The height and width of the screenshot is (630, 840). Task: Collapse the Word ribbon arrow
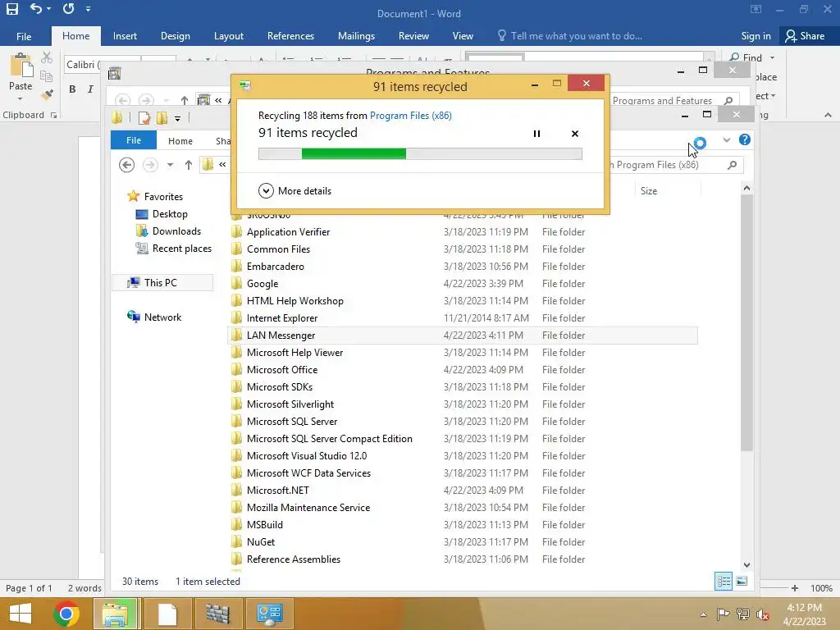(828, 115)
